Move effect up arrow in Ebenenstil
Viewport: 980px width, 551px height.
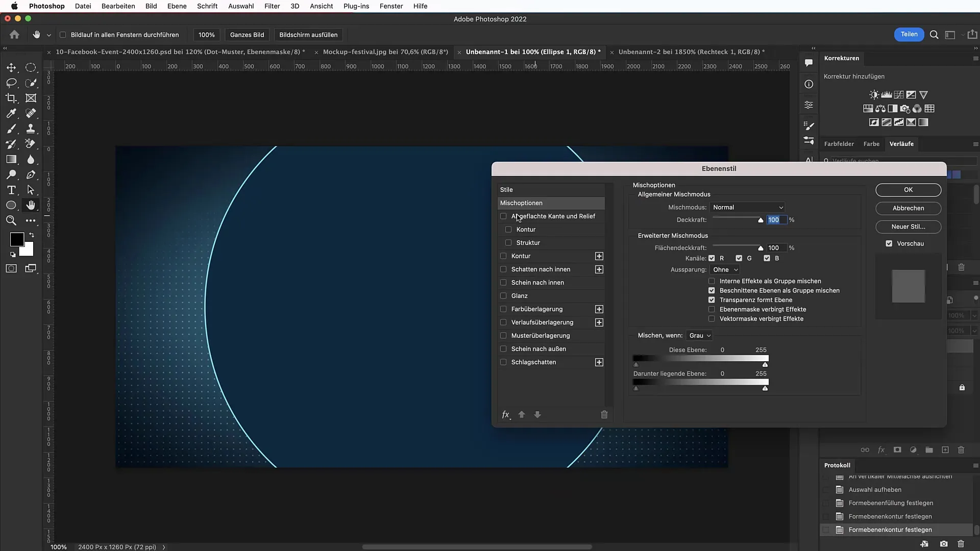tap(522, 415)
